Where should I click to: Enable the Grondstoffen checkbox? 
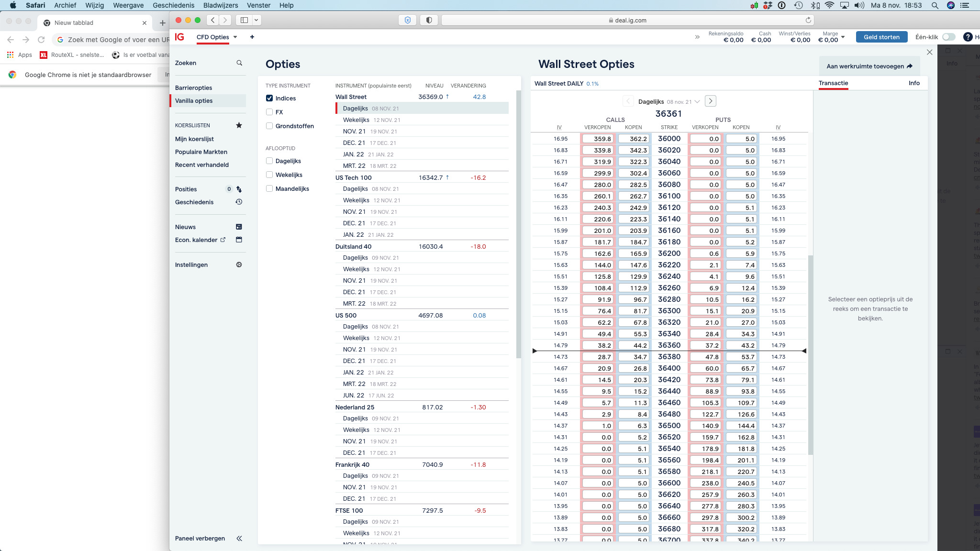pyautogui.click(x=269, y=126)
